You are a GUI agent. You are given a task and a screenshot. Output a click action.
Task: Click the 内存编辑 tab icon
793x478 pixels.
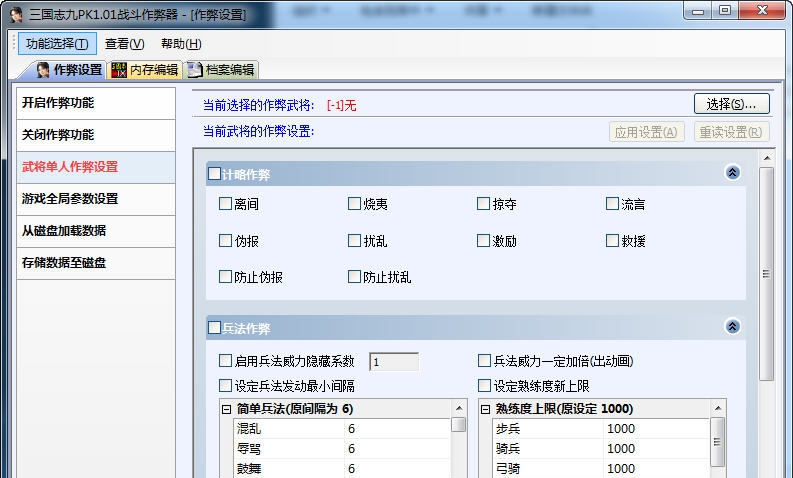(119, 70)
